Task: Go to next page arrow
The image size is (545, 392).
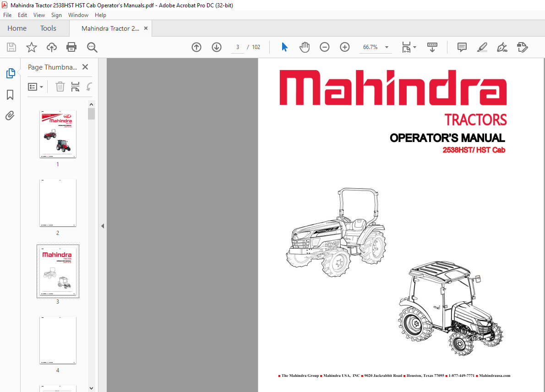Action: (217, 47)
